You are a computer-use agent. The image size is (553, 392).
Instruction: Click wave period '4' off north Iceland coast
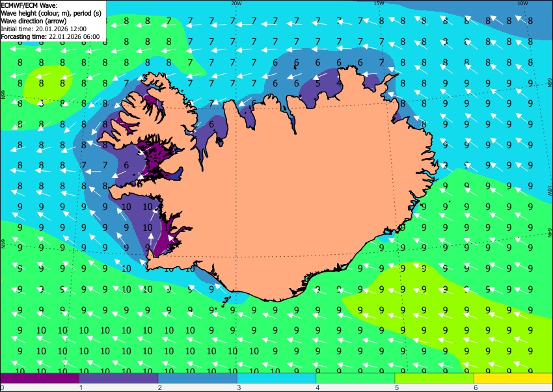coord(339,84)
